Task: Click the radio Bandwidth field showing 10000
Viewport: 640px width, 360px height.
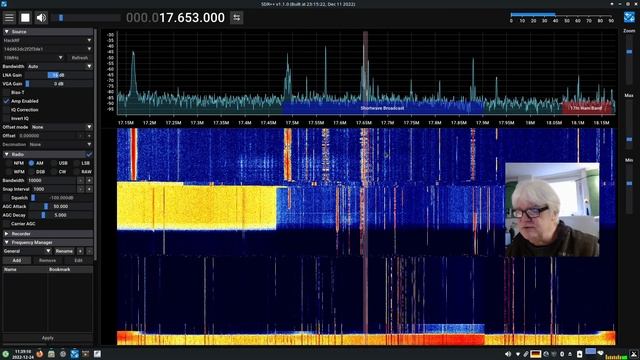Action: [x=51, y=180]
